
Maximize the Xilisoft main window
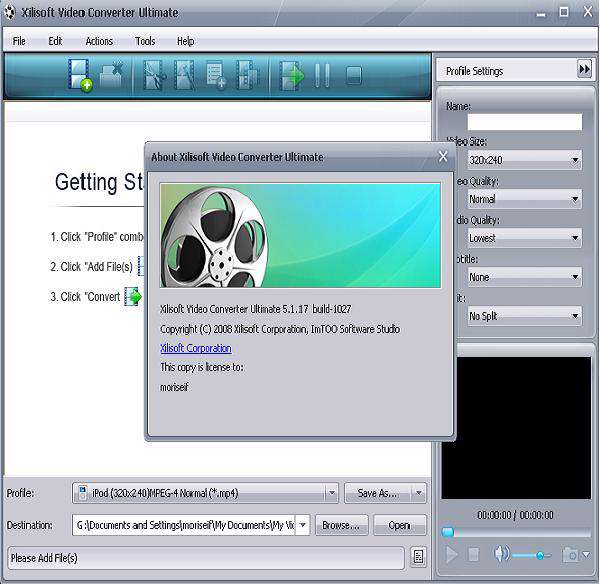pos(564,12)
